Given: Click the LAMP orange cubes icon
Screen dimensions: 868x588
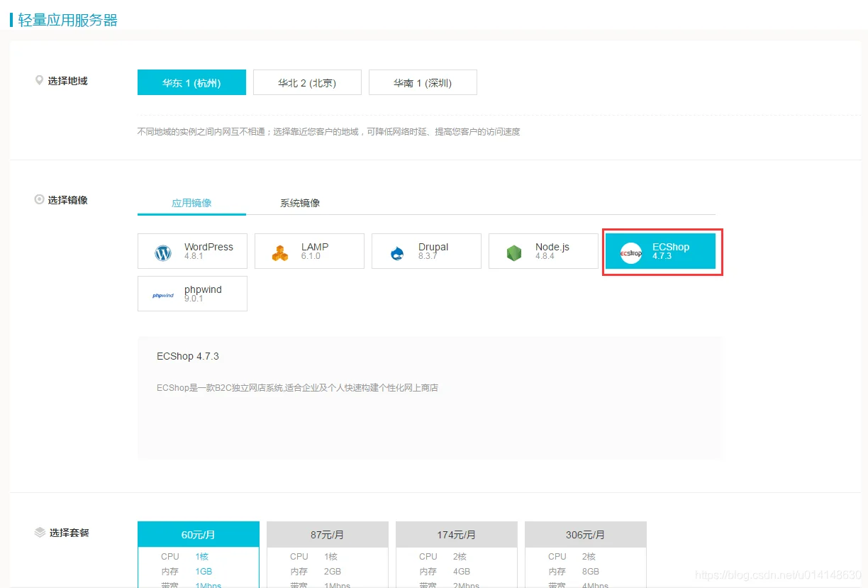Looking at the screenshot, I should point(280,253).
